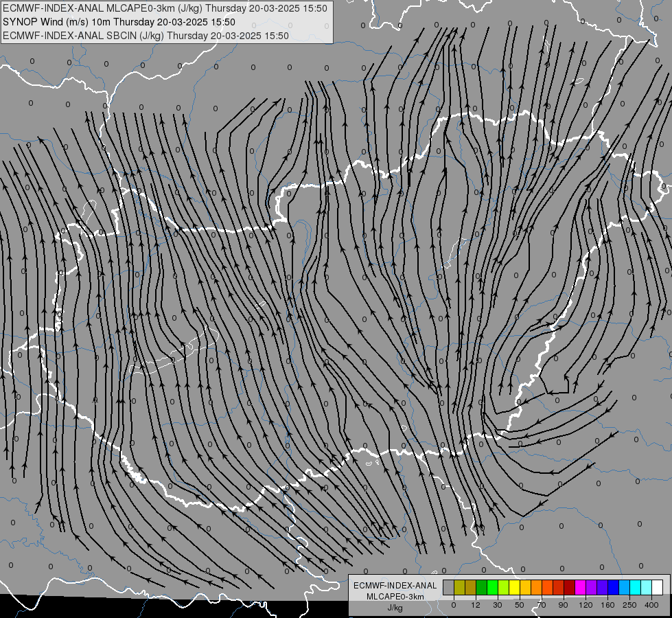Click the 12 label on legend scale
Viewport: 672px width, 618px height.
476,605
